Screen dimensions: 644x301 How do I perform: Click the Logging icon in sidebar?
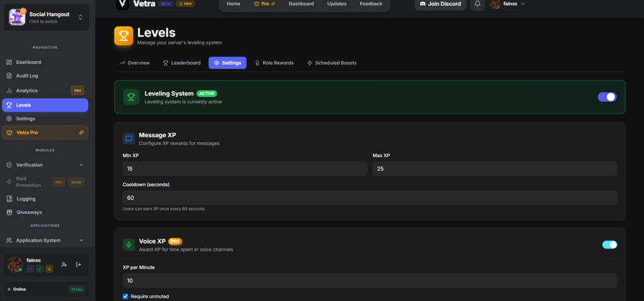pyautogui.click(x=9, y=198)
